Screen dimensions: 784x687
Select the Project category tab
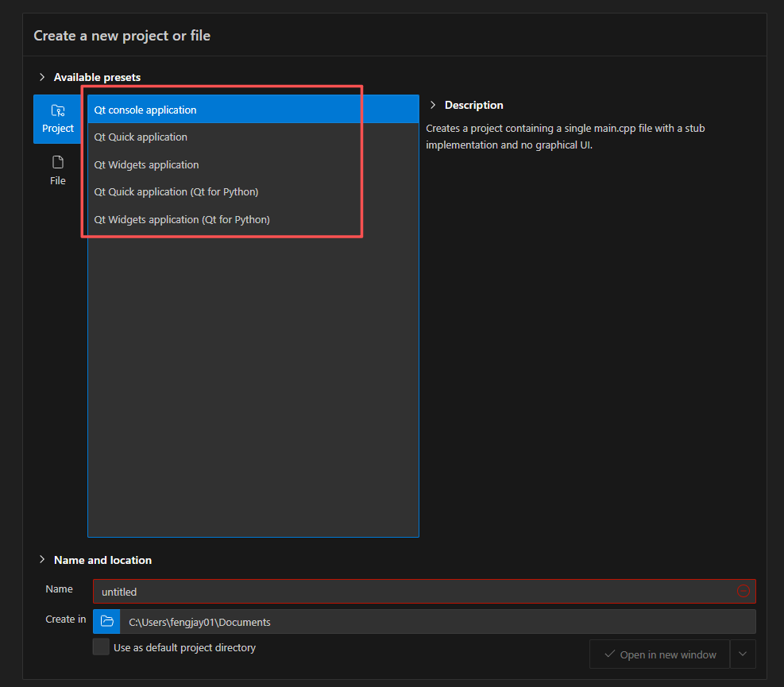click(x=57, y=119)
